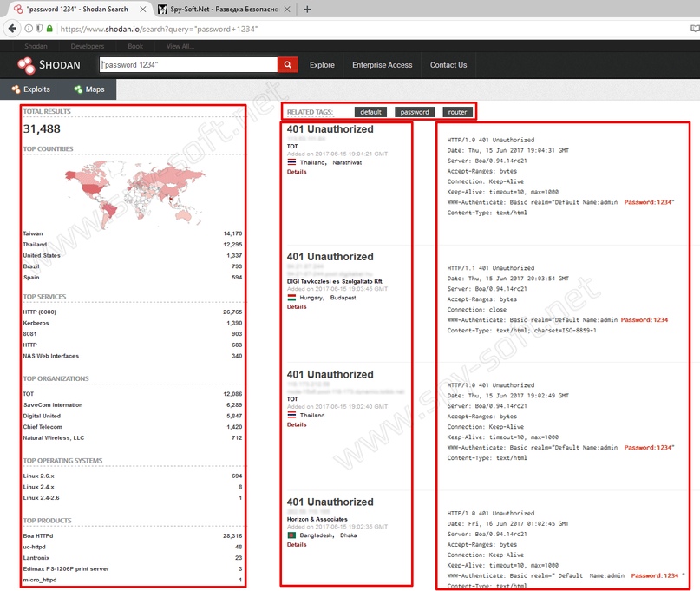Image resolution: width=700 pixels, height=591 pixels.
Task: Click the Shodan search query field
Action: click(188, 65)
